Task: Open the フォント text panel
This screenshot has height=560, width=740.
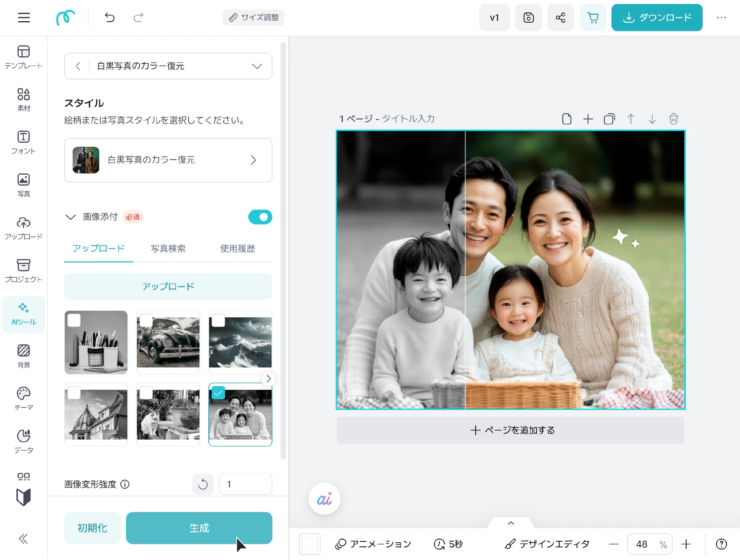Action: click(x=24, y=142)
